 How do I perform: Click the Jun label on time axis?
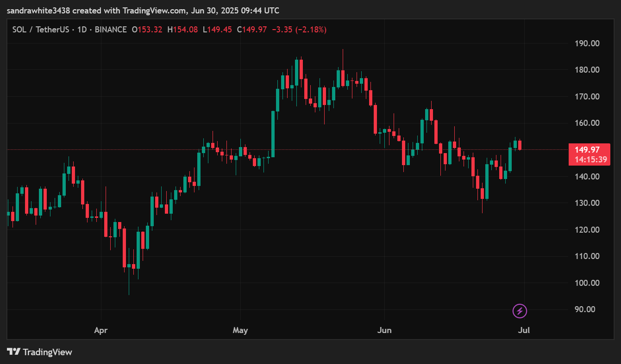pyautogui.click(x=384, y=330)
